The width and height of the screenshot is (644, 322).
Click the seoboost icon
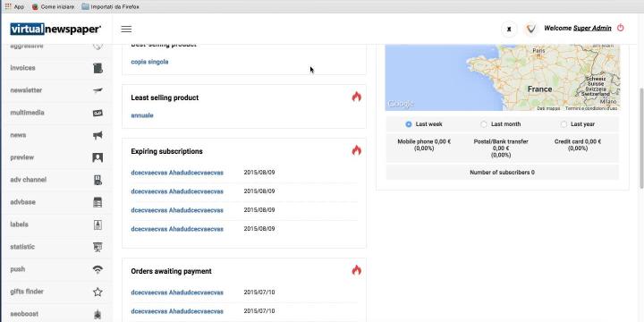97,315
